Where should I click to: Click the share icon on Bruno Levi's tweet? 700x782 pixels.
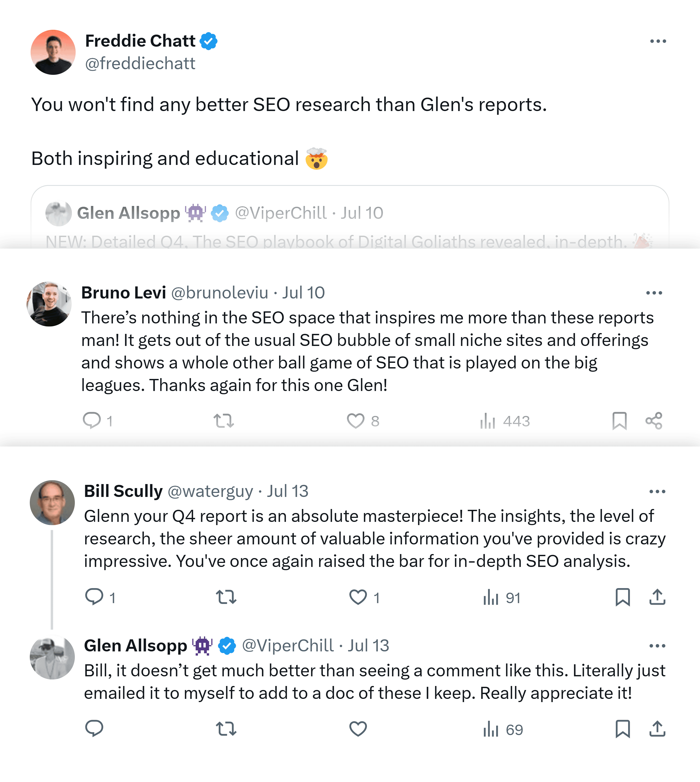654,421
